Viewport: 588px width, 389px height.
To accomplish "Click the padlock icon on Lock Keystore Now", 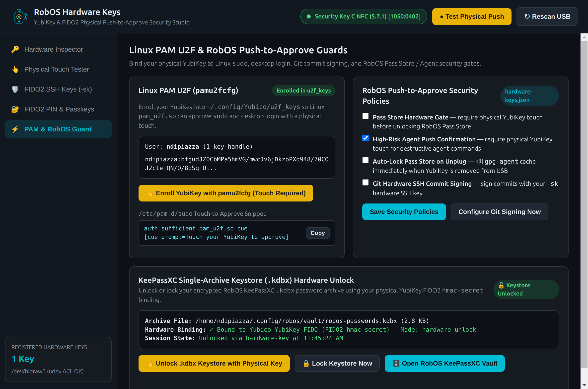I will click(306, 364).
